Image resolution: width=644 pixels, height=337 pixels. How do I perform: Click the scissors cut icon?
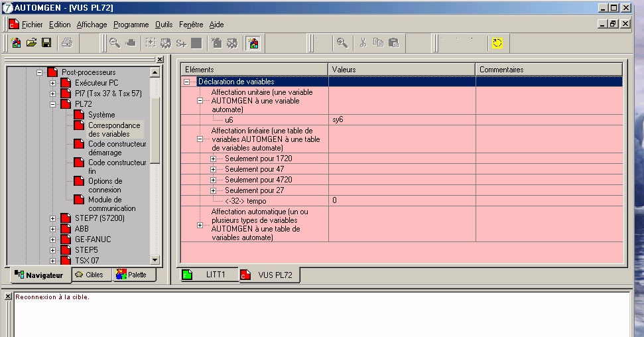click(363, 43)
